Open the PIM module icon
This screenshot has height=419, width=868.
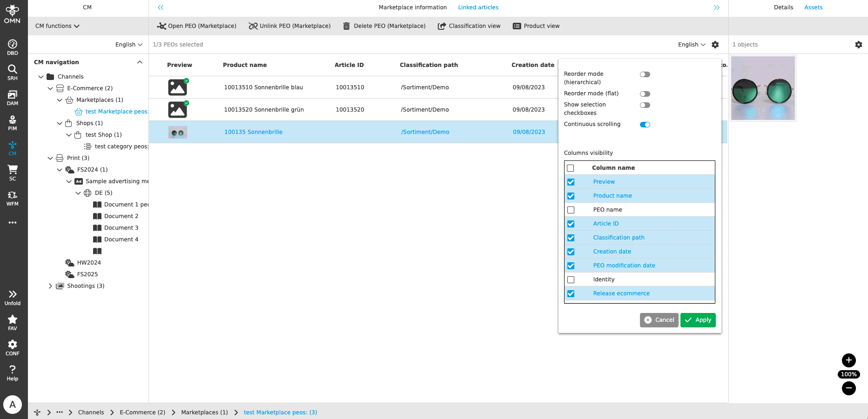pos(13,123)
